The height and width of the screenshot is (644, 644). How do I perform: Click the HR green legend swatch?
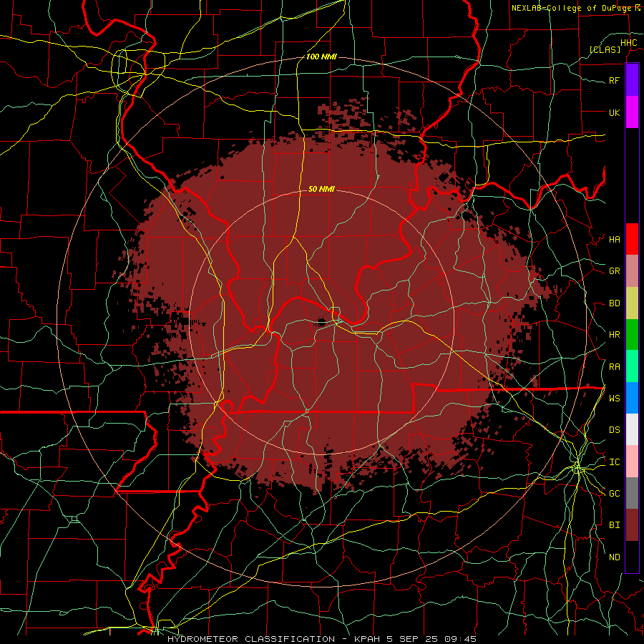632,335
